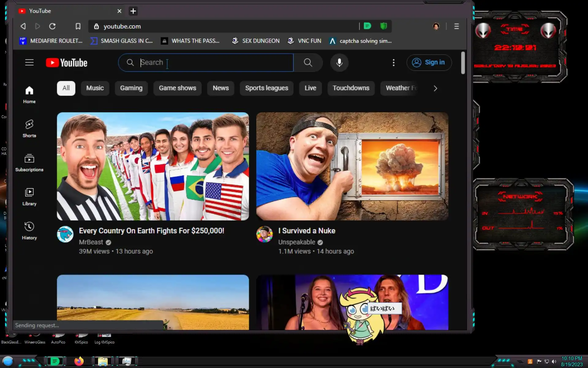Screen dimensions: 588x368
Task: Open the MrBeast channel link
Action: 91,242
